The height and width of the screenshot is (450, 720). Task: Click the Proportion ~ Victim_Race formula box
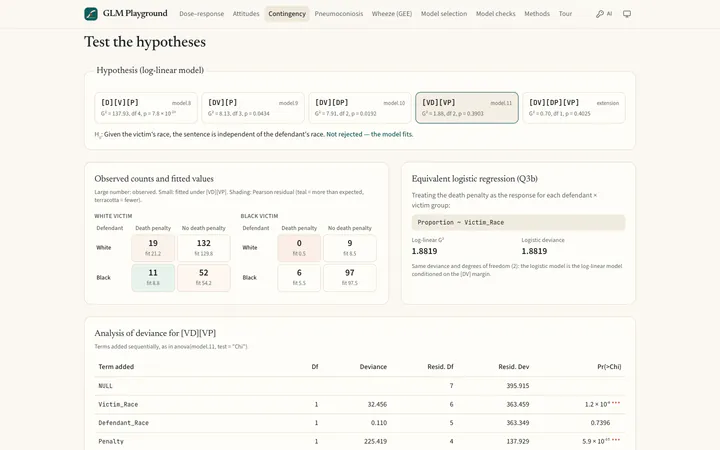click(518, 222)
